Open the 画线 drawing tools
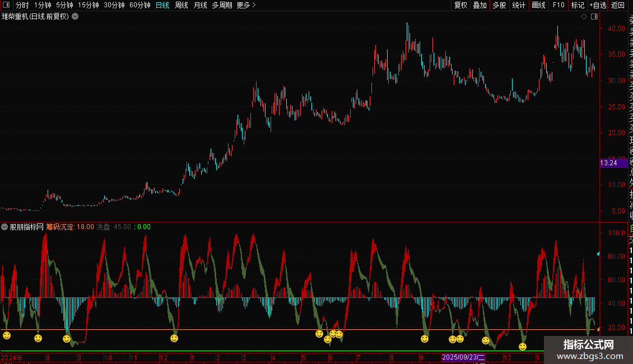Viewport: 633px width, 364px height. click(538, 5)
